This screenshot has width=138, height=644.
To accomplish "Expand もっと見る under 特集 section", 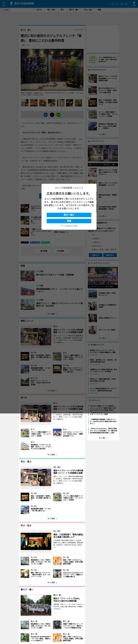I will [x=52, y=314].
